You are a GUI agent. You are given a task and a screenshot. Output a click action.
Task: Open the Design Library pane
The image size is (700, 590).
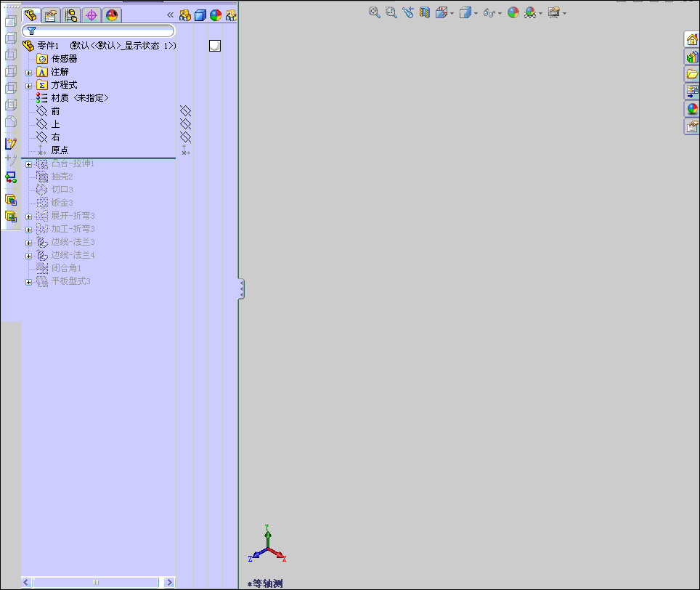click(x=691, y=56)
